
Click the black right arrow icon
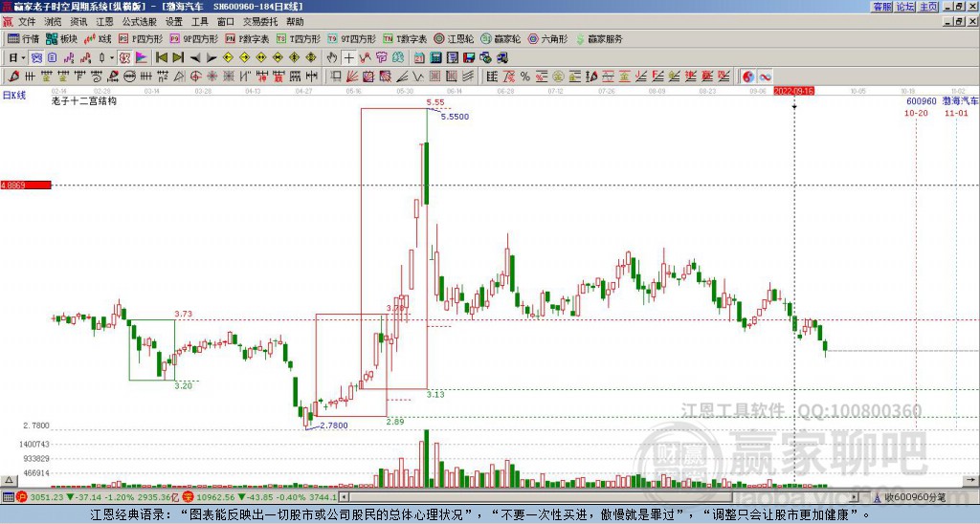click(x=212, y=58)
